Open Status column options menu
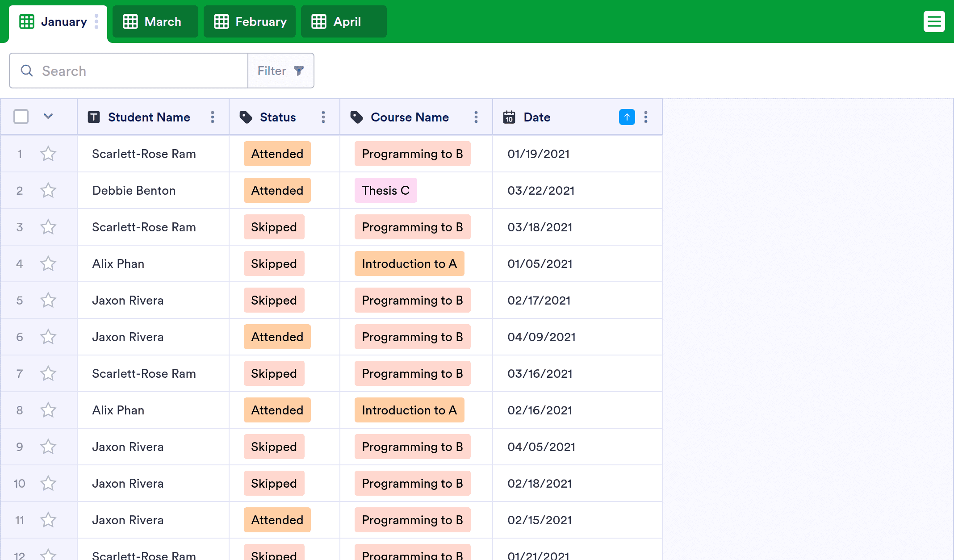The width and height of the screenshot is (954, 560). 323,117
